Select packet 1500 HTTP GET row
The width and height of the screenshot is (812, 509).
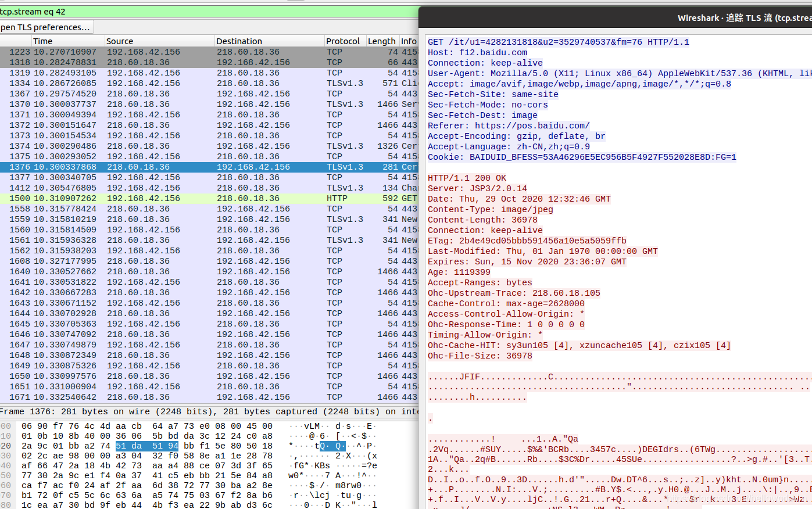(x=209, y=198)
